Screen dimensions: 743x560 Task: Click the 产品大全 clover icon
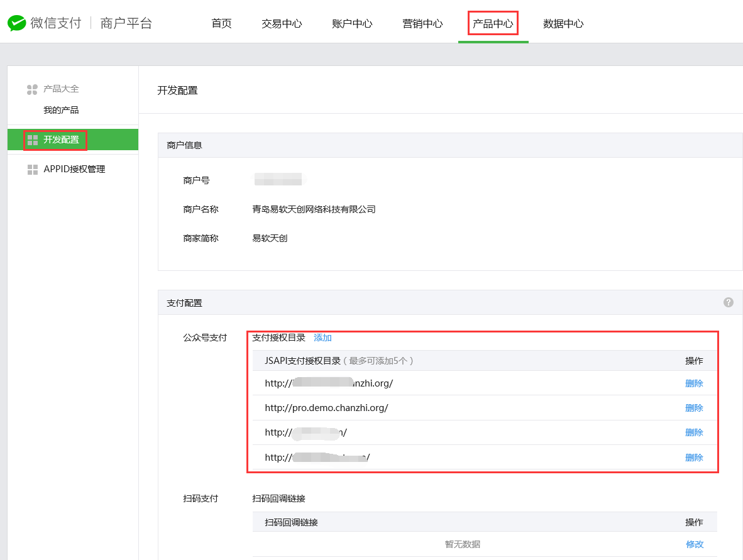[x=33, y=90]
